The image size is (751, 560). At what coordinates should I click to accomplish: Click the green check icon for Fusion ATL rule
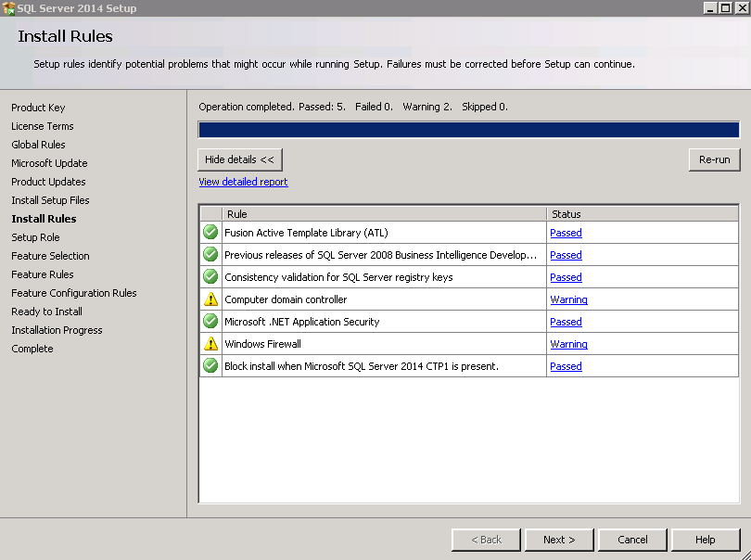(210, 233)
